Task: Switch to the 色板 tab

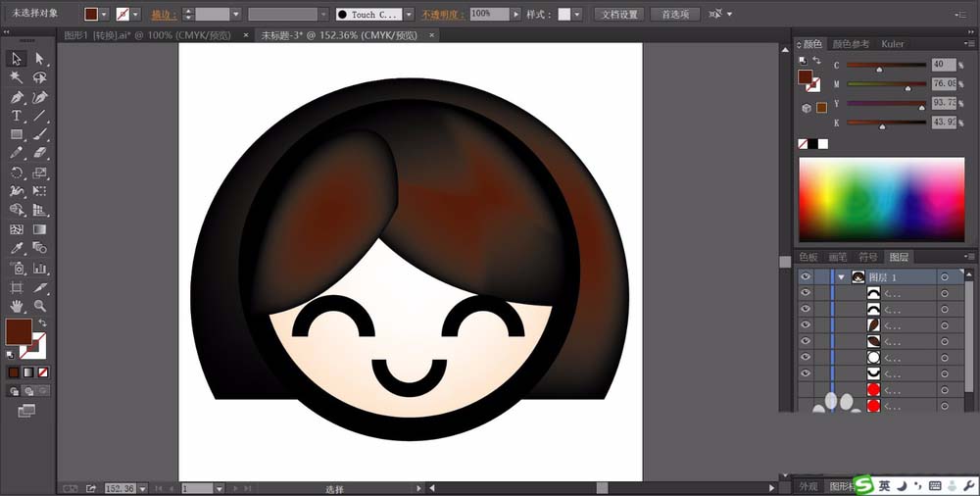Action: (808, 257)
